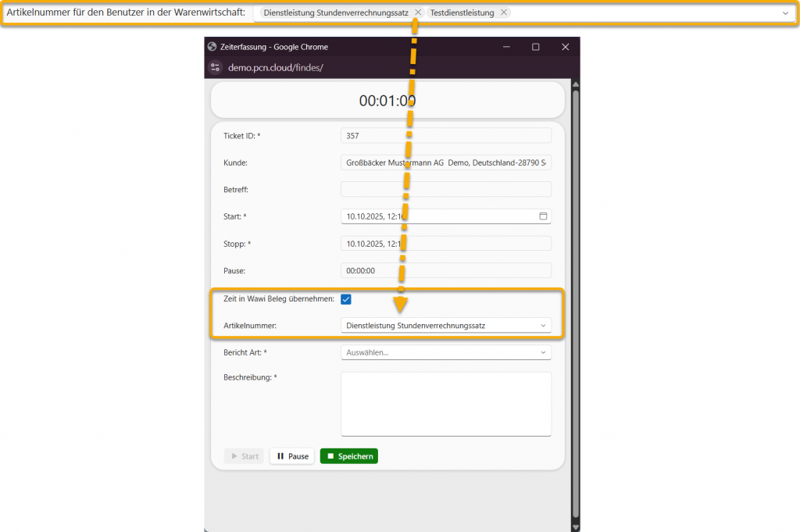The width and height of the screenshot is (800, 532).
Task: Open the calendar picker in Start field
Action: pos(543,216)
